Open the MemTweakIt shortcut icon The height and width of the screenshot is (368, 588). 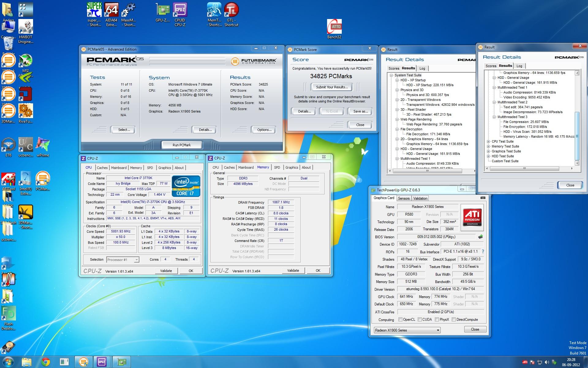click(214, 14)
